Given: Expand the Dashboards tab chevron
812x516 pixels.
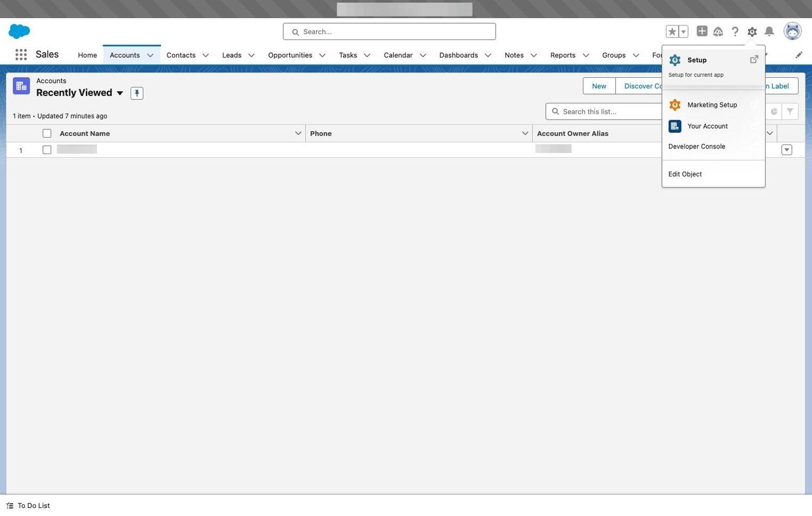Looking at the screenshot, I should click(x=488, y=55).
